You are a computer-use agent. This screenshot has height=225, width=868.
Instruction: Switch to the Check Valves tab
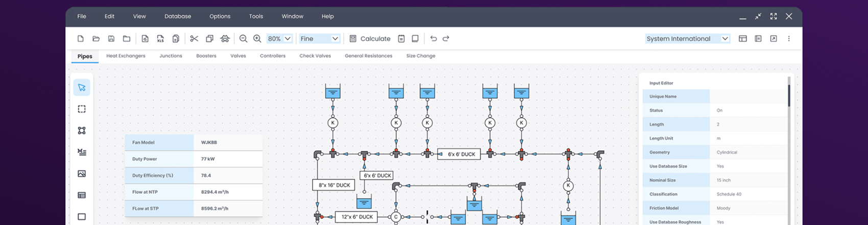[x=315, y=56]
